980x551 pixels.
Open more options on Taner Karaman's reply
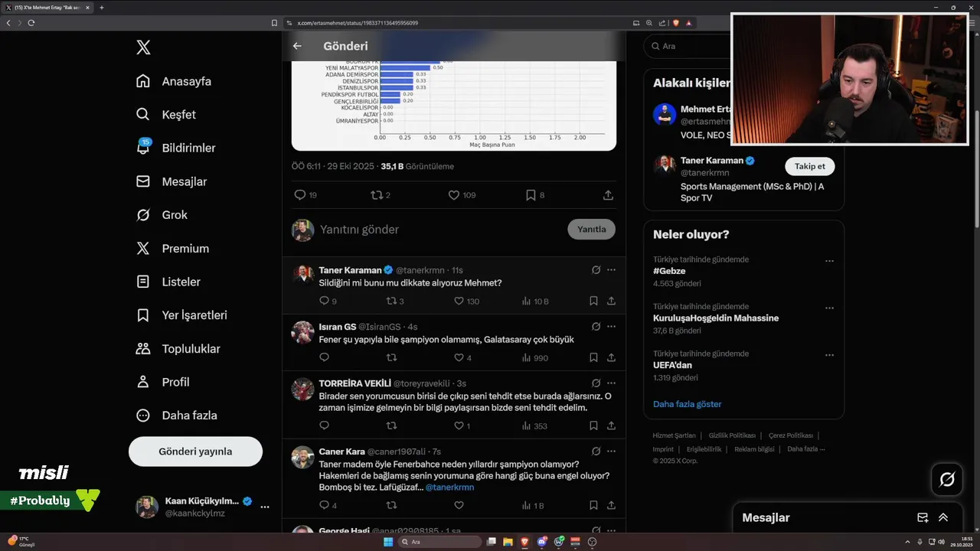611,270
